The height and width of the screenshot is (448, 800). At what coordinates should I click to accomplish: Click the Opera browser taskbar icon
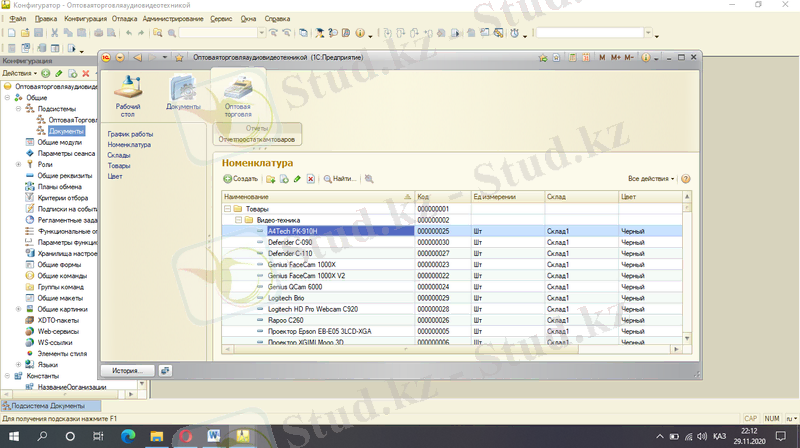[x=187, y=436]
